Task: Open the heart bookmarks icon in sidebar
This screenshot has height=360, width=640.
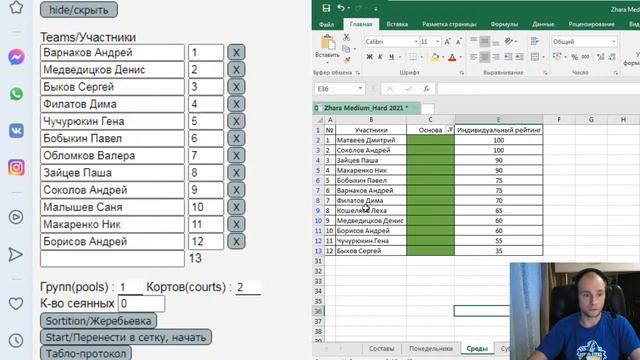Action: tap(16, 303)
